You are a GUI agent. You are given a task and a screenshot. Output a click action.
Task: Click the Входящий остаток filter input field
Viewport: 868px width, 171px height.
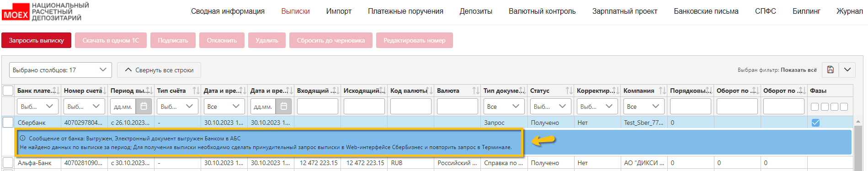point(318,106)
